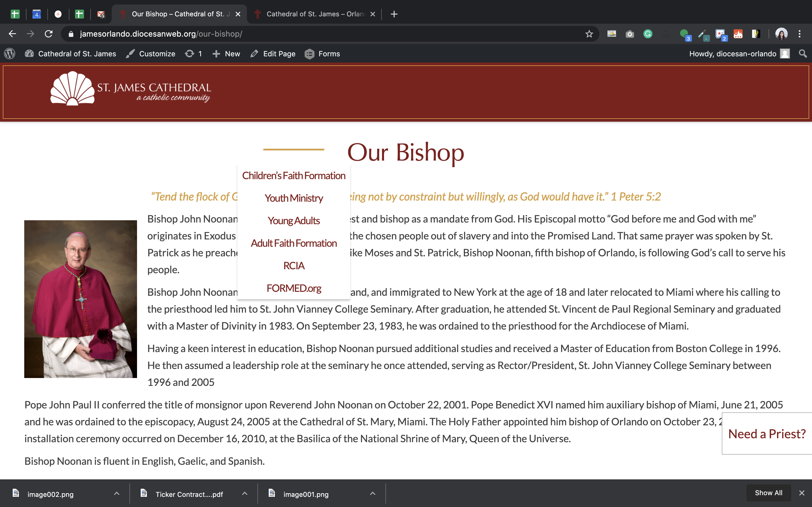Click Bishop Noonan portrait photo
The height and width of the screenshot is (507, 812).
[x=81, y=299]
